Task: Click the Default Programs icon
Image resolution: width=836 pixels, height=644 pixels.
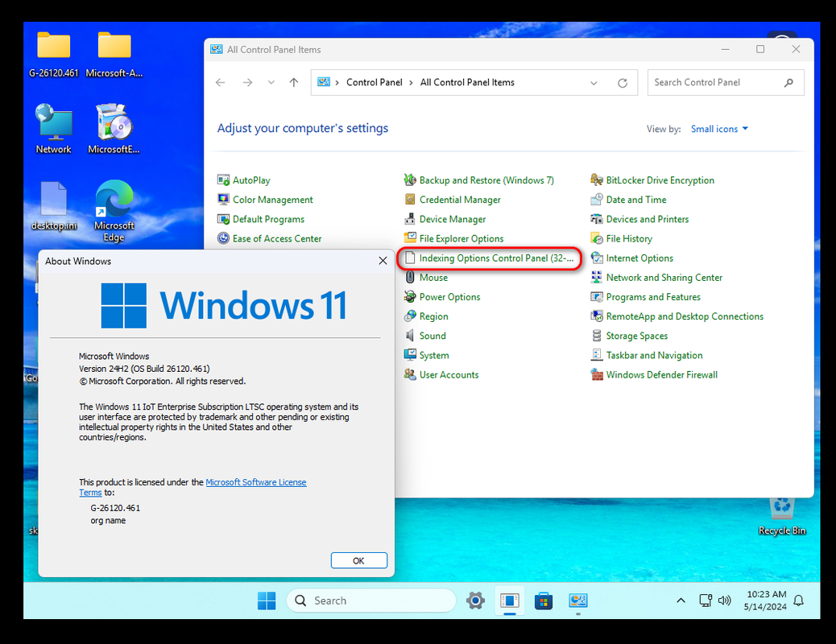Action: pyautogui.click(x=223, y=219)
